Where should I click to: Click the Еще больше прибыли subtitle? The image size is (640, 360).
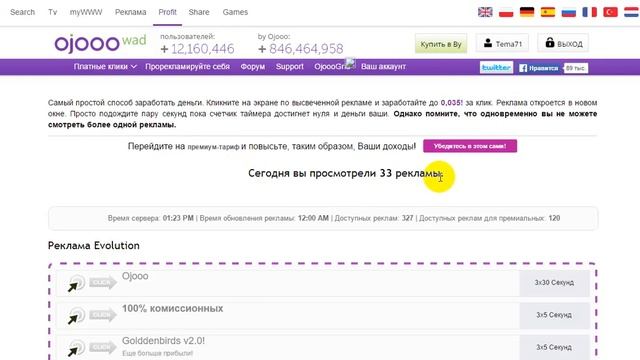(x=158, y=353)
